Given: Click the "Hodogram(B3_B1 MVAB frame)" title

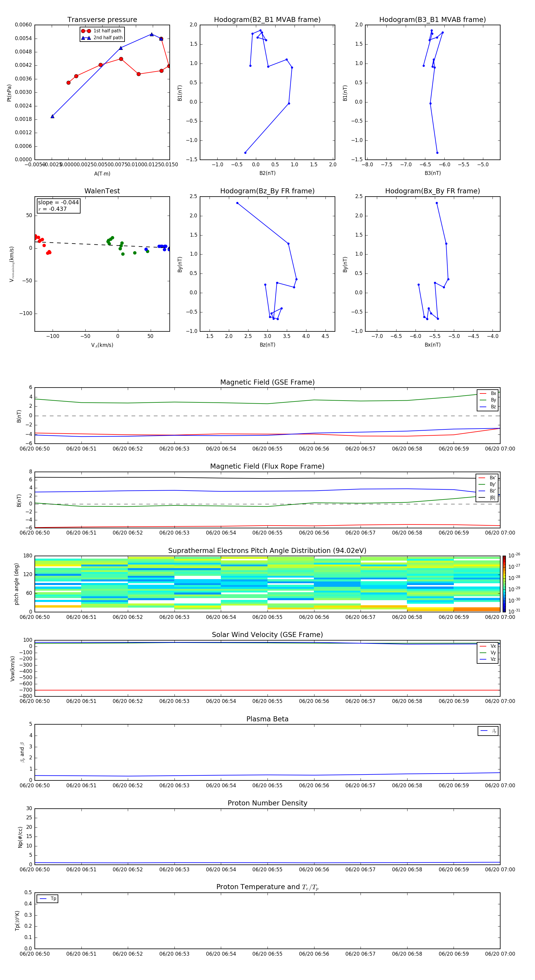Looking at the screenshot, I should 432,20.
